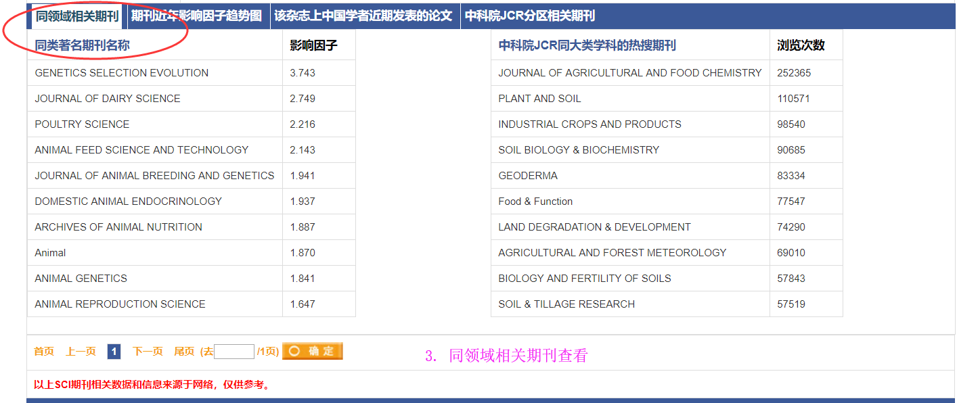Screen dimensions: 980x403
Task: Open the 中科院JCR分区相关期刊 tab
Action: coord(530,16)
